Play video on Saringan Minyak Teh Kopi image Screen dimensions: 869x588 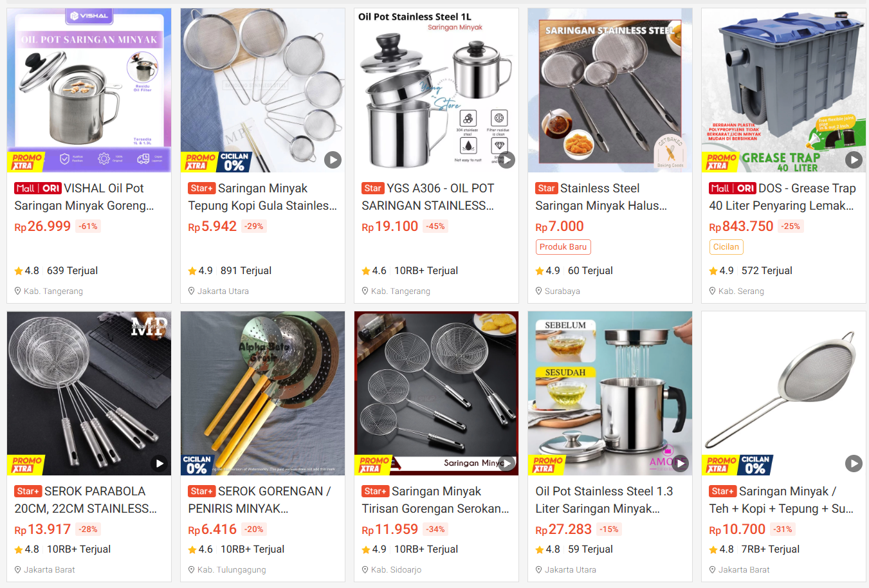854,463
